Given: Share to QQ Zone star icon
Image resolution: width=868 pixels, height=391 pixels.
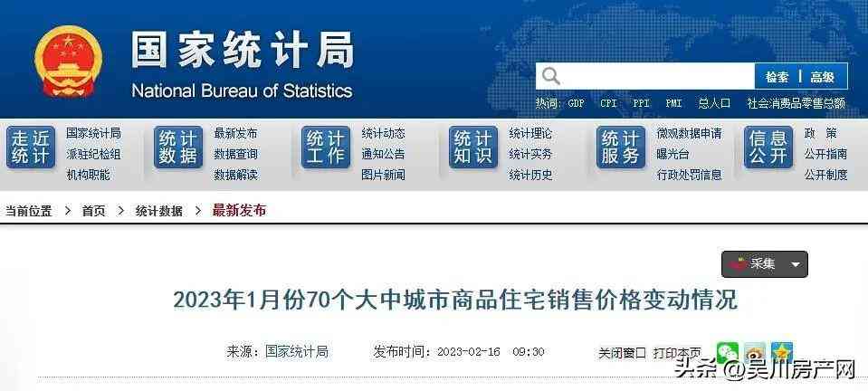Looking at the screenshot, I should [781, 352].
